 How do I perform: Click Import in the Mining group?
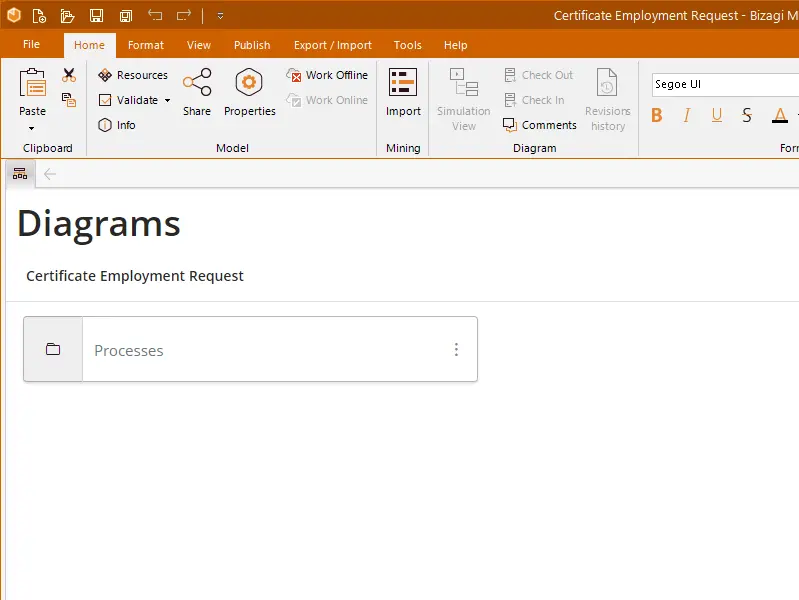click(403, 92)
